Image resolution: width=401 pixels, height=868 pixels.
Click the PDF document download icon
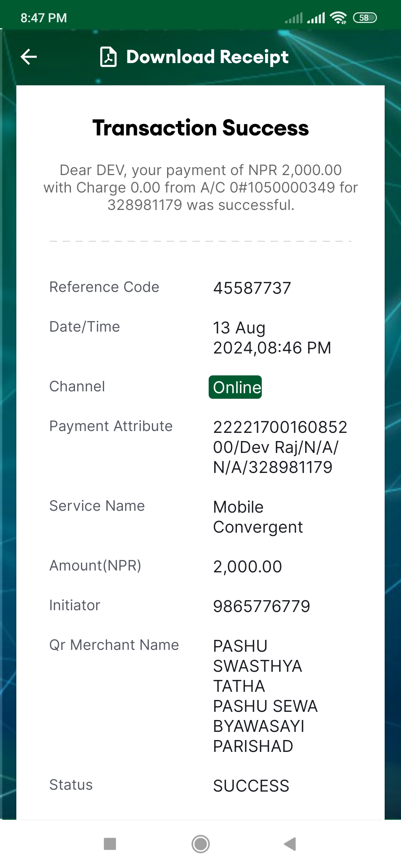click(x=108, y=57)
